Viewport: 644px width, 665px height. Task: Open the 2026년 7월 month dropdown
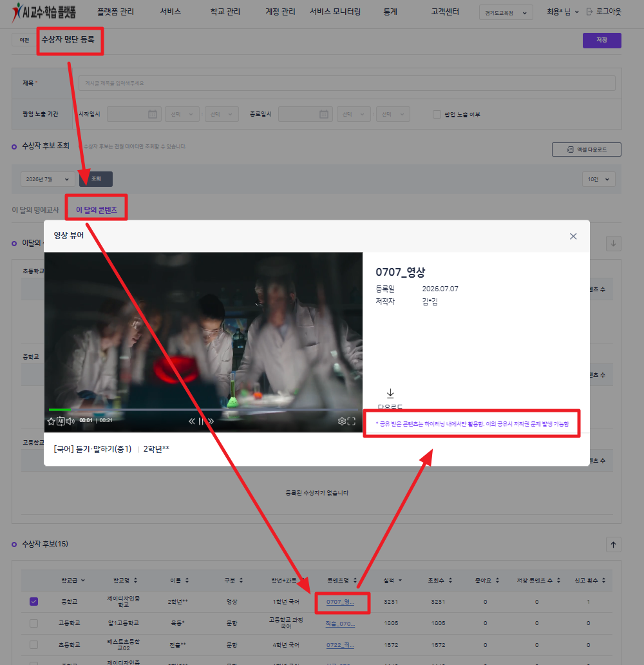coord(48,179)
